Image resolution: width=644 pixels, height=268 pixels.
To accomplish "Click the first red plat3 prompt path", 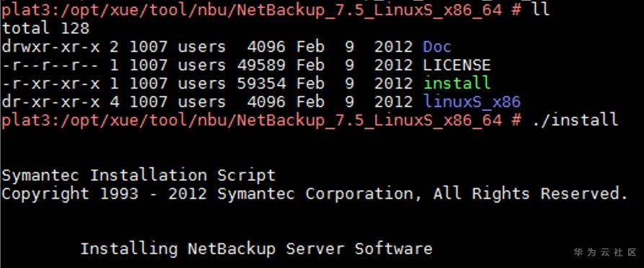I will [252, 9].
